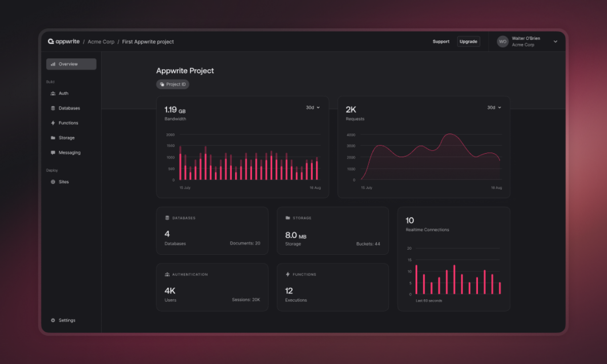Image resolution: width=607 pixels, height=364 pixels.
Task: Click the Settings gear icon
Action: (53, 320)
